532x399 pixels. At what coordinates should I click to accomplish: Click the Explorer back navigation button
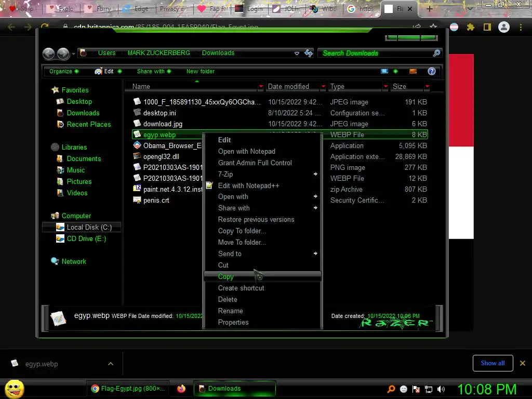click(48, 54)
